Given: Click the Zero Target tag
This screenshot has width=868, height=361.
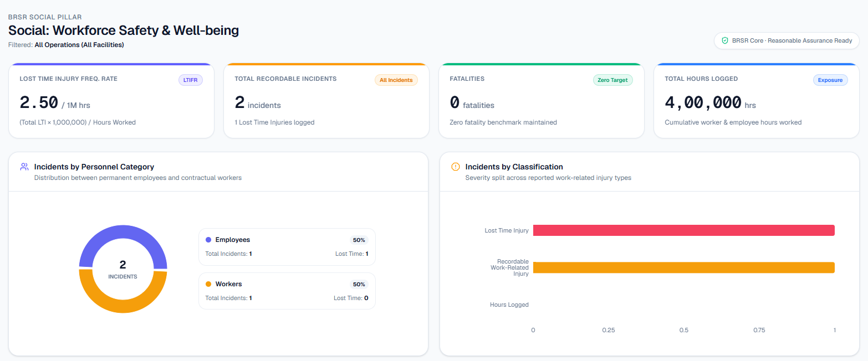Looking at the screenshot, I should coord(612,80).
